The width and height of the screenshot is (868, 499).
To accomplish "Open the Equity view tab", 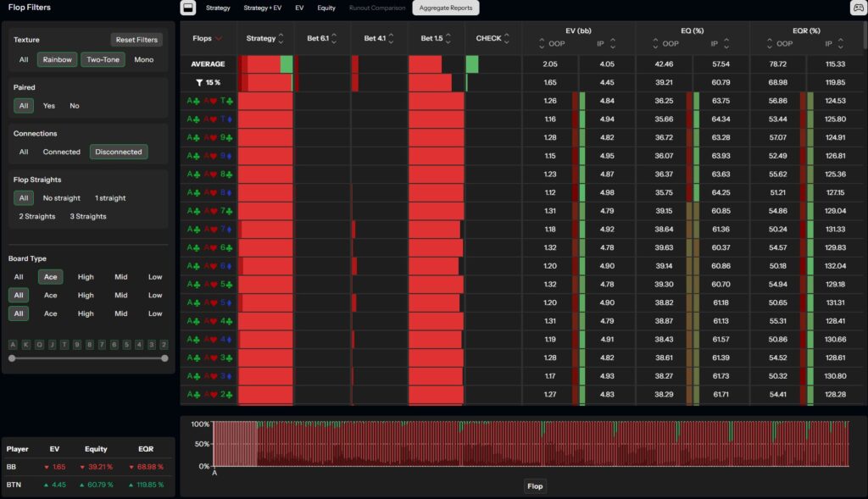I will click(x=326, y=8).
